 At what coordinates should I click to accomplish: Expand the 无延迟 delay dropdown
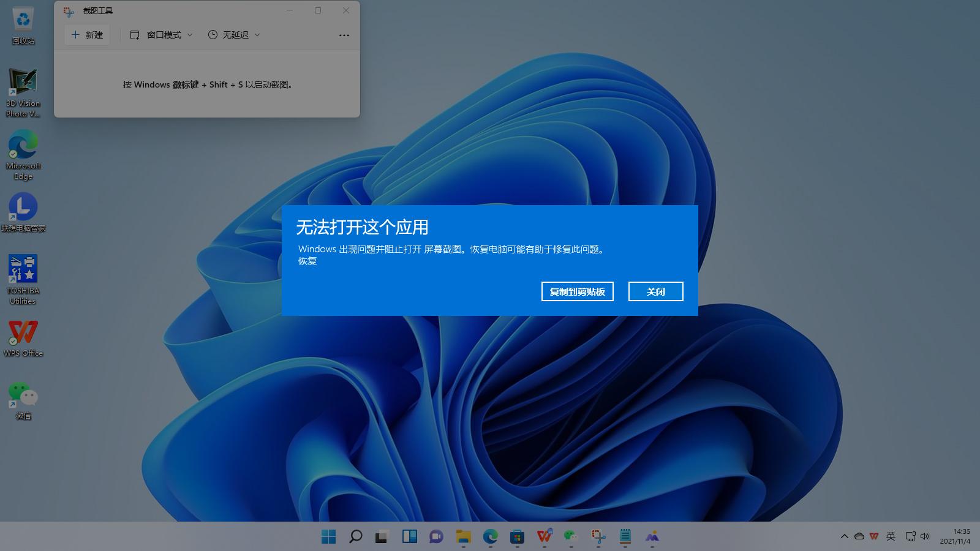(235, 34)
